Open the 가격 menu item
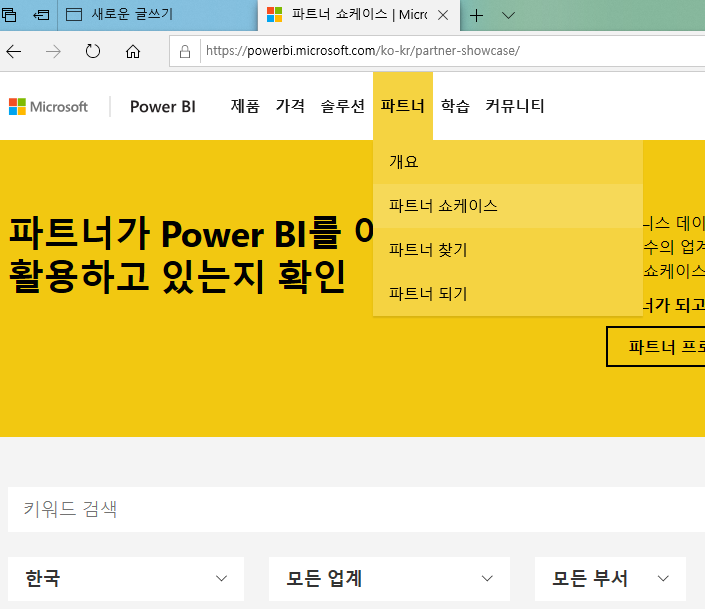 290,106
